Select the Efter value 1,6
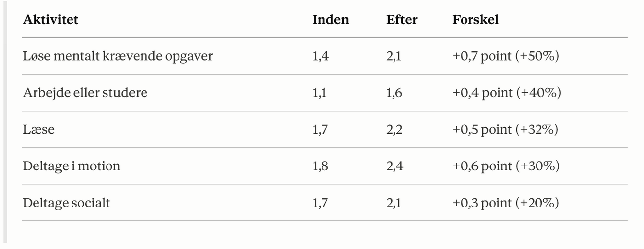The image size is (644, 249). 394,93
